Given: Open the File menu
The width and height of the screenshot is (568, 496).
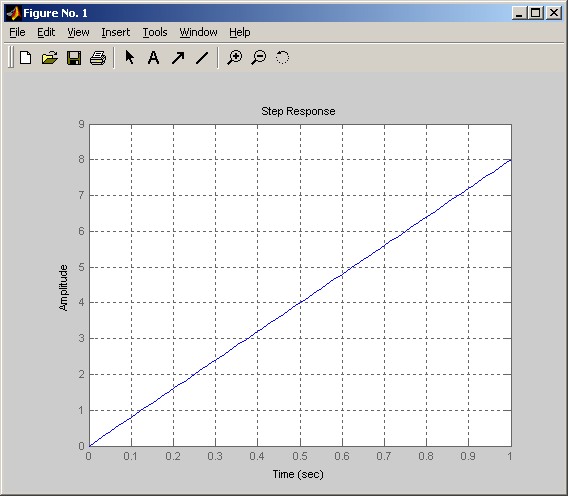Looking at the screenshot, I should [x=17, y=32].
